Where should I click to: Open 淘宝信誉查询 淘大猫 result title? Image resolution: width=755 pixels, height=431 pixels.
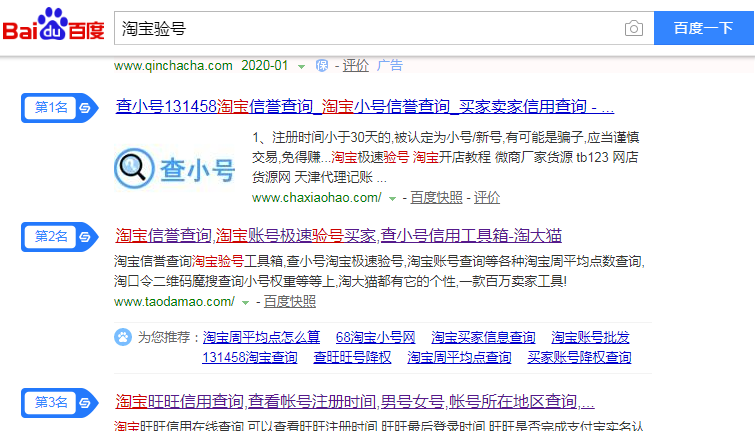338,235
